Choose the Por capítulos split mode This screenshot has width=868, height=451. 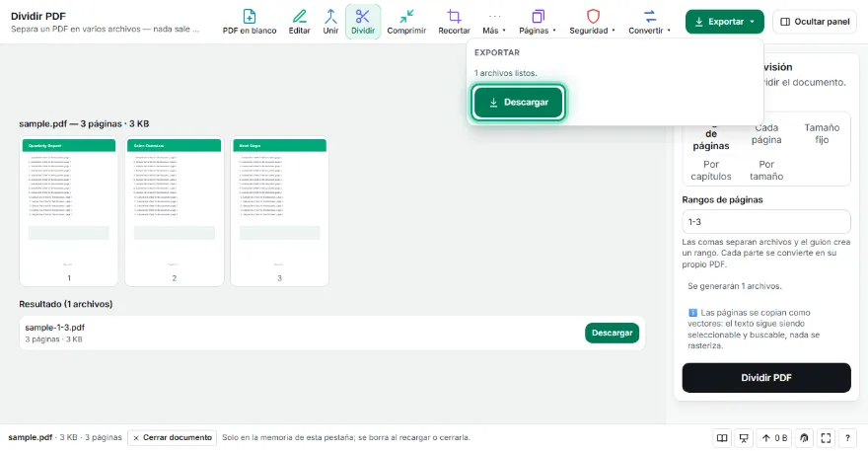click(x=711, y=170)
